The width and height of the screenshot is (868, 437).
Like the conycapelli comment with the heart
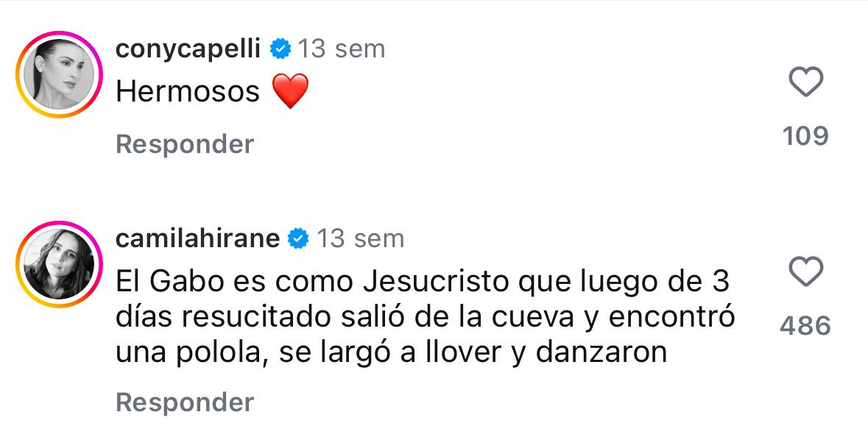click(805, 82)
